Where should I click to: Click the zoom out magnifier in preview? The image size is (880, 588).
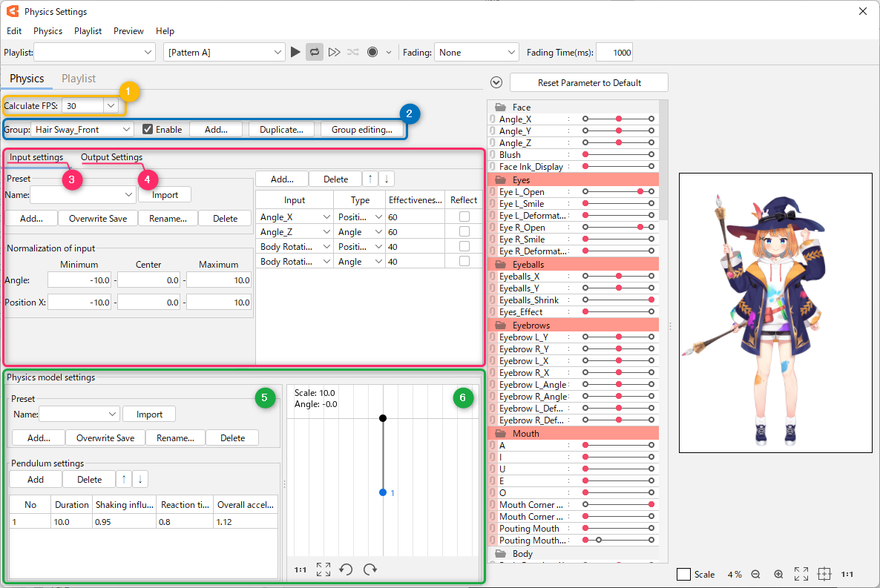(755, 575)
